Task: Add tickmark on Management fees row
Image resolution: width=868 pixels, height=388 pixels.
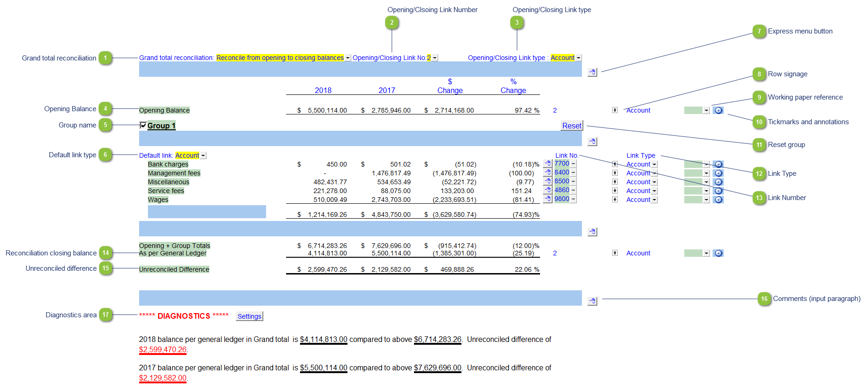Action: tap(718, 173)
